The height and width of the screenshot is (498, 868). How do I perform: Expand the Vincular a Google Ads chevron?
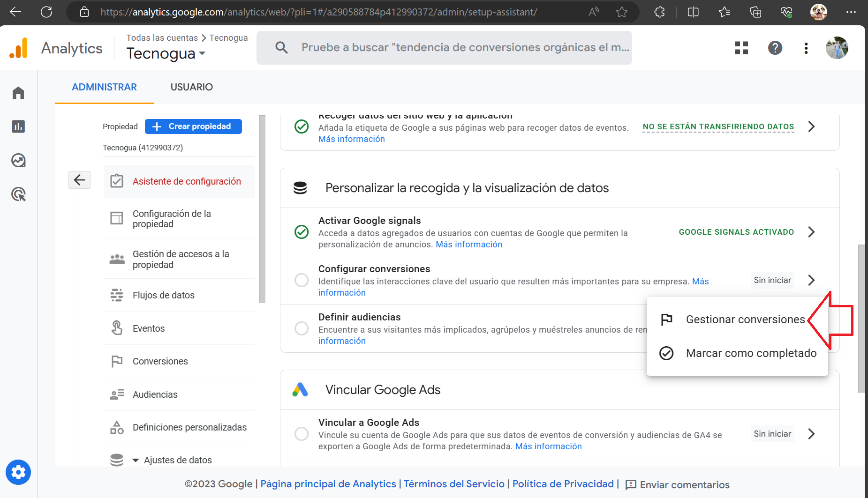coord(812,434)
